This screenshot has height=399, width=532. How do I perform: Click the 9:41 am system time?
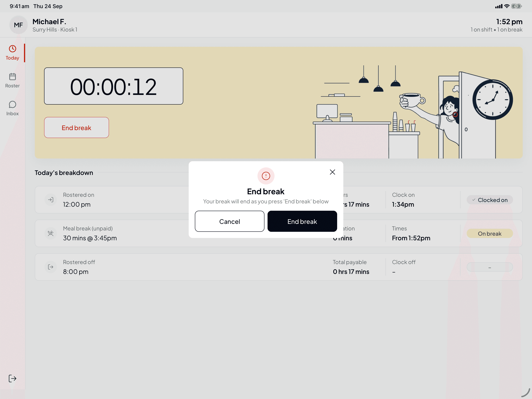[x=19, y=6]
